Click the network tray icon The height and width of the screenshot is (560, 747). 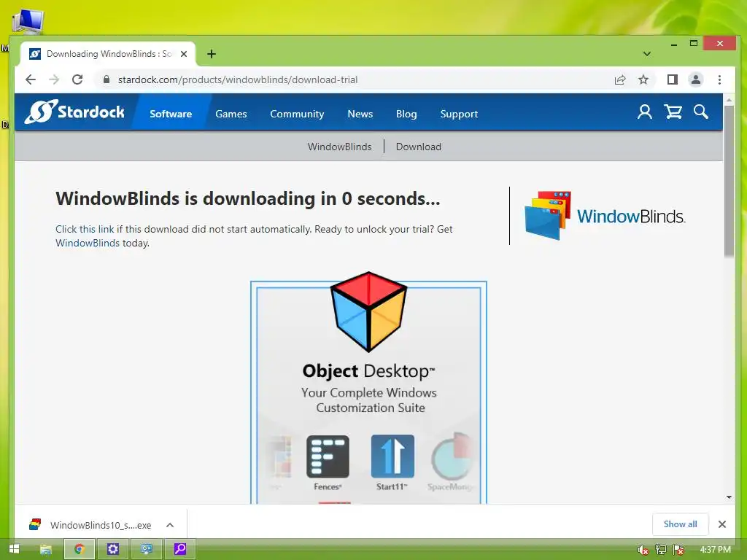[x=661, y=550]
